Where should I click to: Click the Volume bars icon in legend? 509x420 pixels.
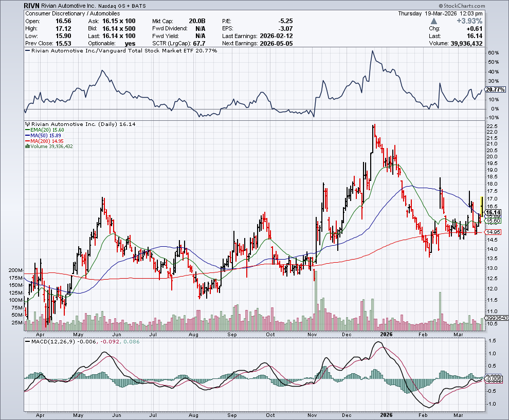27,147
